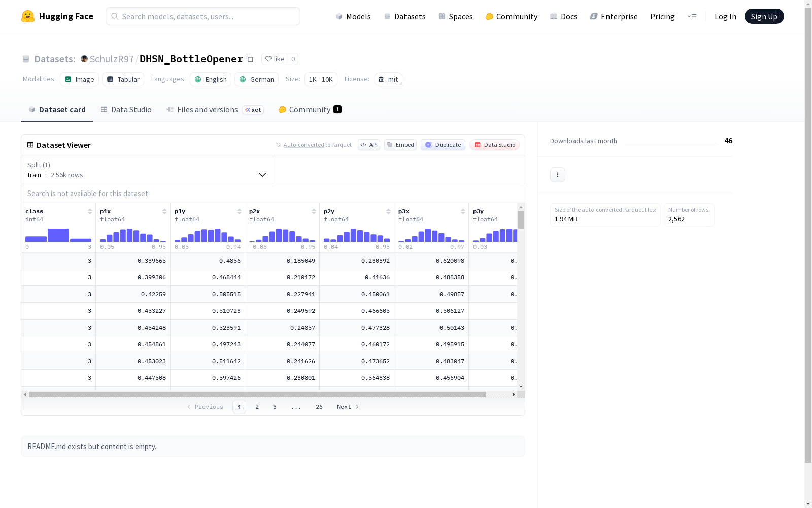This screenshot has height=508, width=812.
Task: Sort the p1y column
Action: tap(239, 211)
